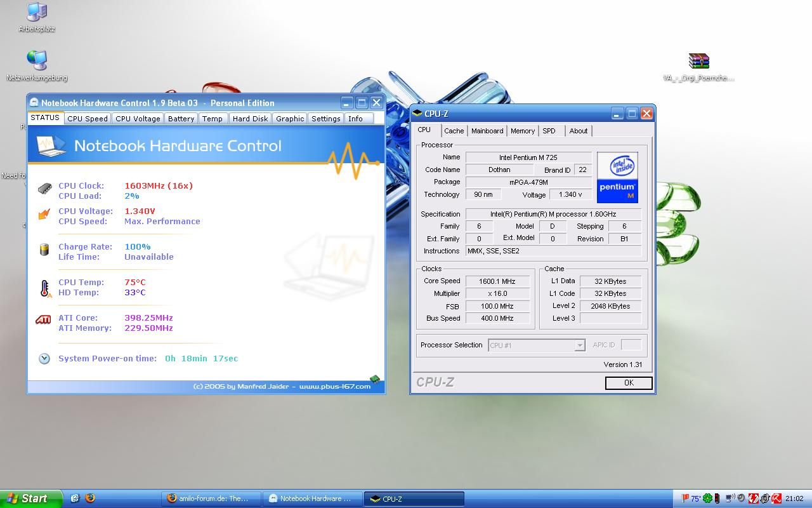The width and height of the screenshot is (812, 508).
Task: Switch to the CPU Speed tab in NHC
Action: (88, 119)
